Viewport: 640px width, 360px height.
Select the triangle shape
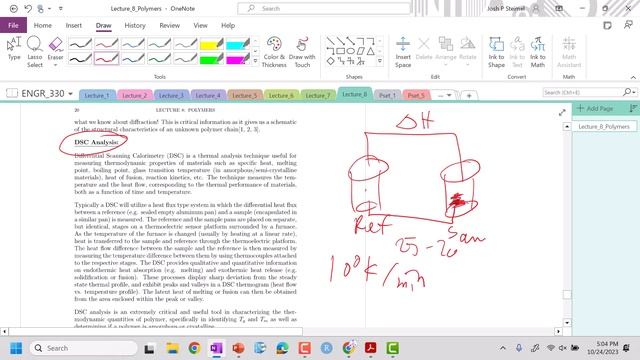pyautogui.click(x=370, y=51)
